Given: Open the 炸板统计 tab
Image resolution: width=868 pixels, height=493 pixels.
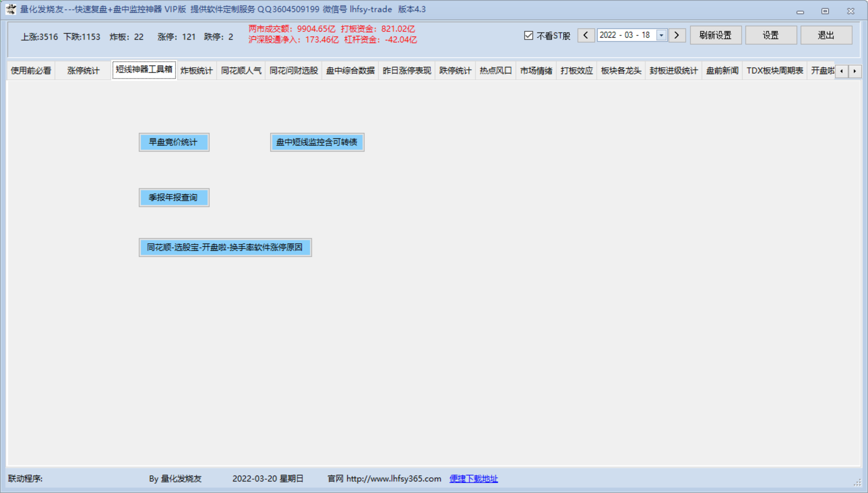Looking at the screenshot, I should pos(196,71).
